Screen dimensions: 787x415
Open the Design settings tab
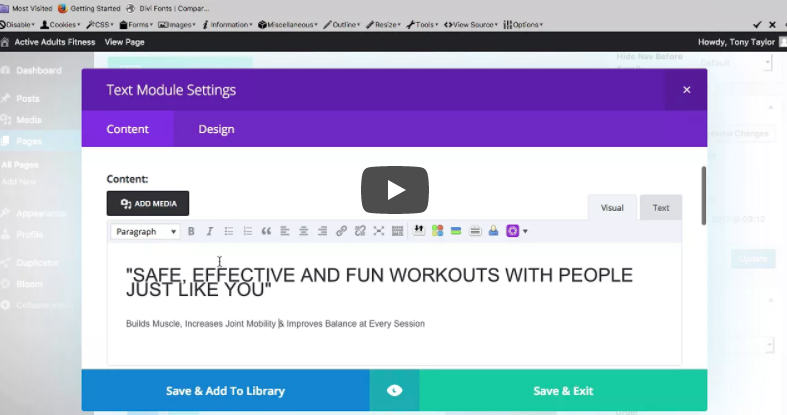[216, 129]
